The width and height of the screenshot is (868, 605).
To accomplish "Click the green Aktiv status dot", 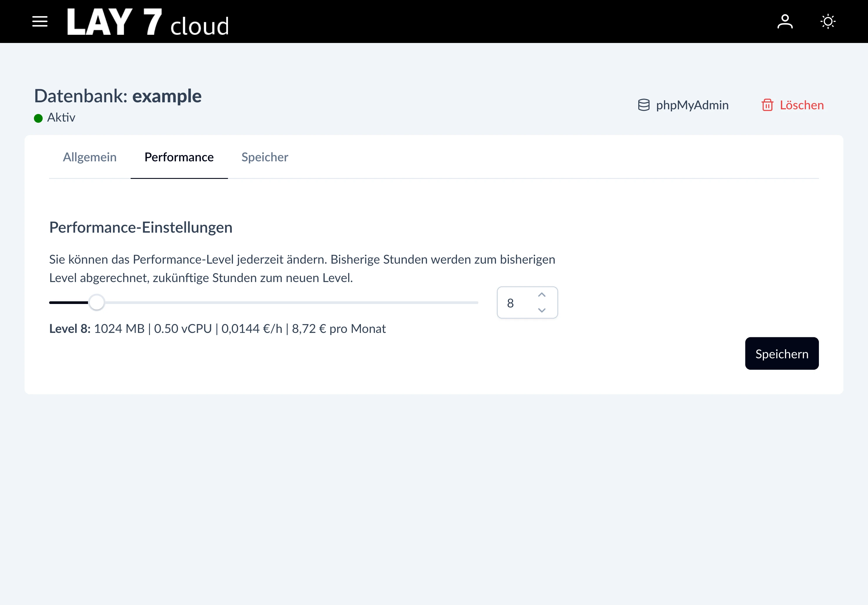I will pyautogui.click(x=38, y=118).
